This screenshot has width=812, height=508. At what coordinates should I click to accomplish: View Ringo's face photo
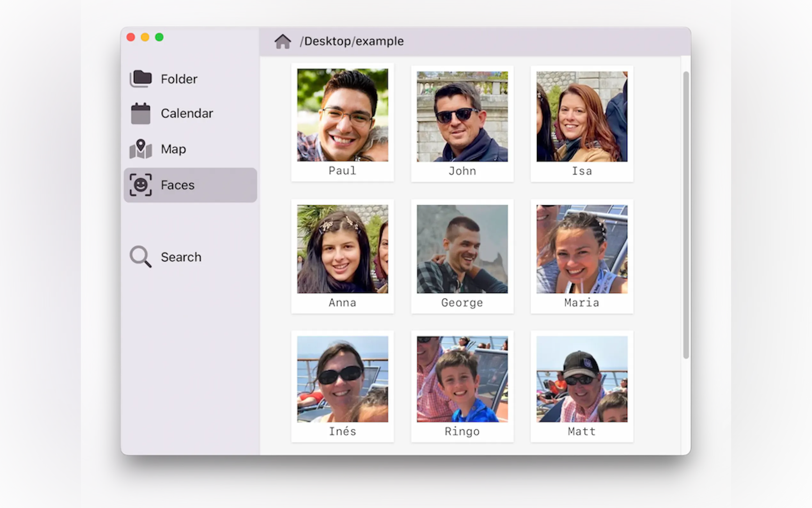click(x=462, y=379)
